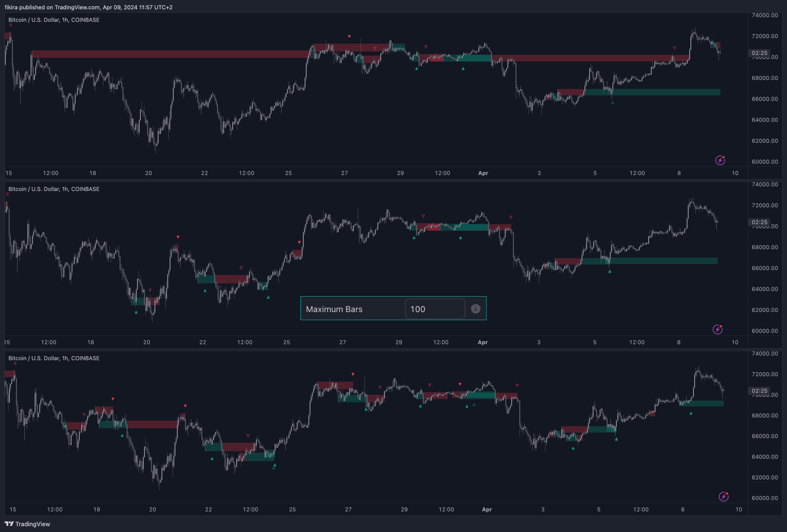Click the lightning icon in the top chart
Image resolution: width=787 pixels, height=532 pixels.
(720, 160)
